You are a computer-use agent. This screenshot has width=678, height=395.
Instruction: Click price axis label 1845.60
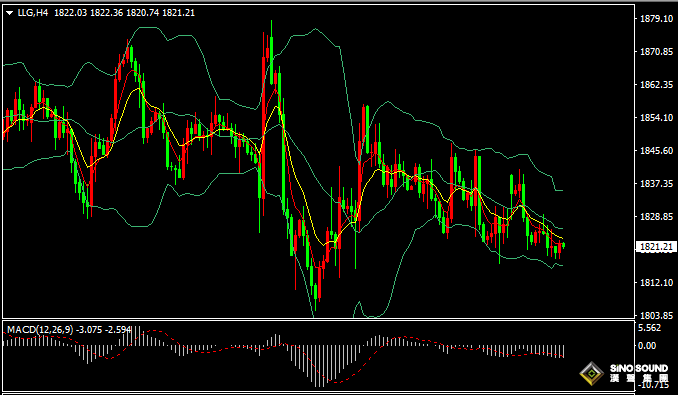[x=656, y=151]
